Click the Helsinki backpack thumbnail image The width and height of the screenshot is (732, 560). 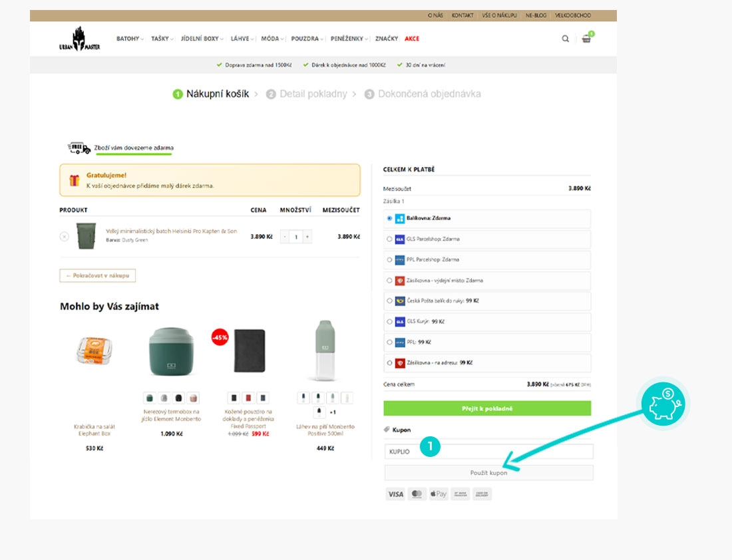coord(87,236)
